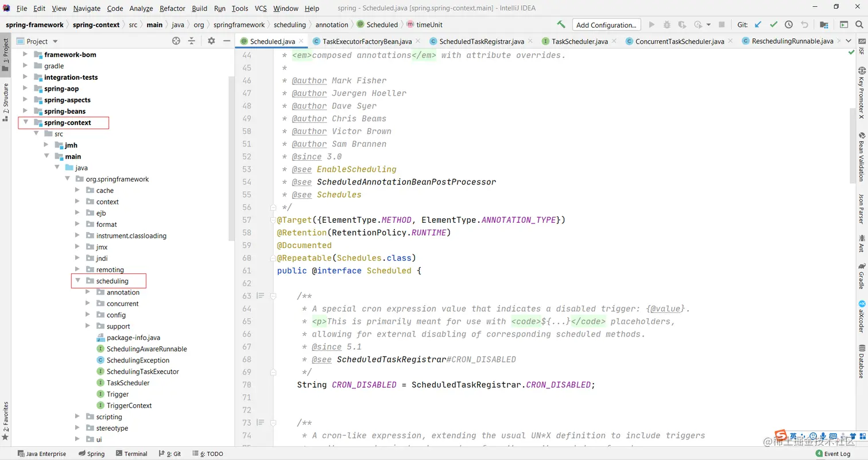Click Collapse All icon in Project panel
This screenshot has height=460, width=868.
click(x=192, y=41)
